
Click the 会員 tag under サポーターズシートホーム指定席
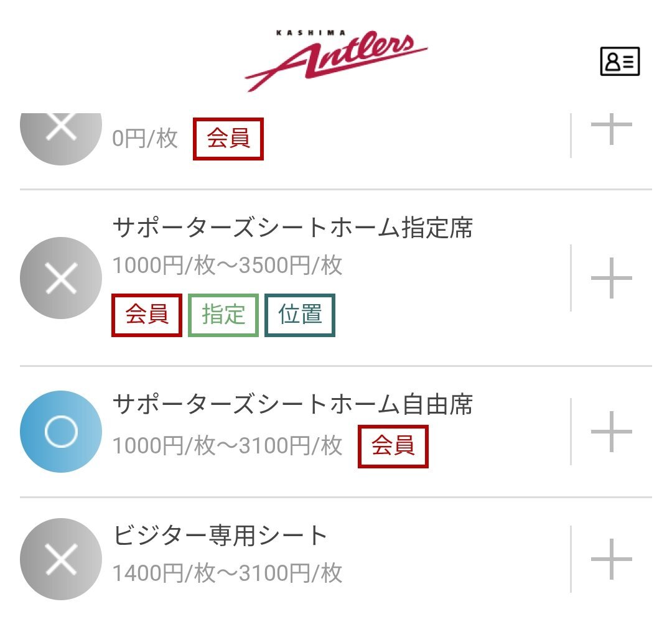coord(147,315)
